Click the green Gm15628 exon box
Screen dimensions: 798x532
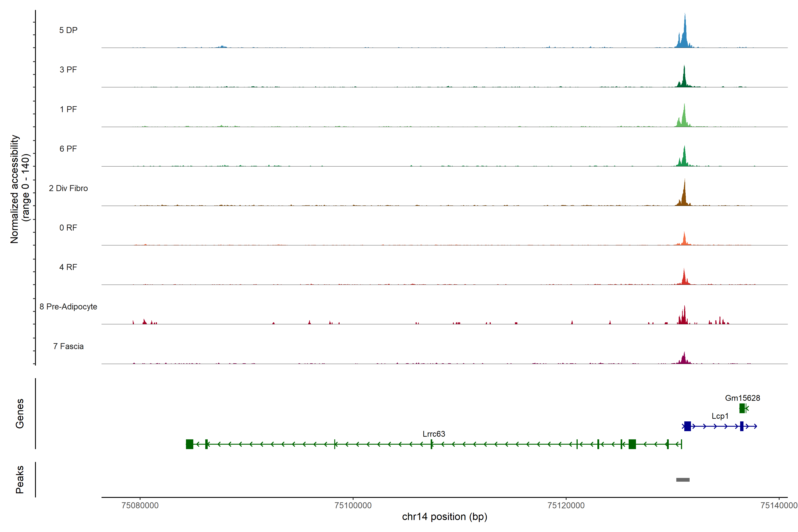pyautogui.click(x=742, y=408)
